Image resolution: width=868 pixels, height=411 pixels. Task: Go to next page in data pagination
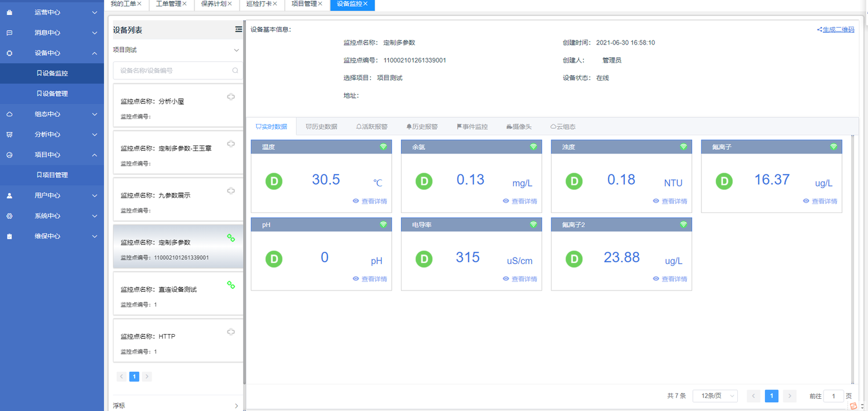click(790, 396)
